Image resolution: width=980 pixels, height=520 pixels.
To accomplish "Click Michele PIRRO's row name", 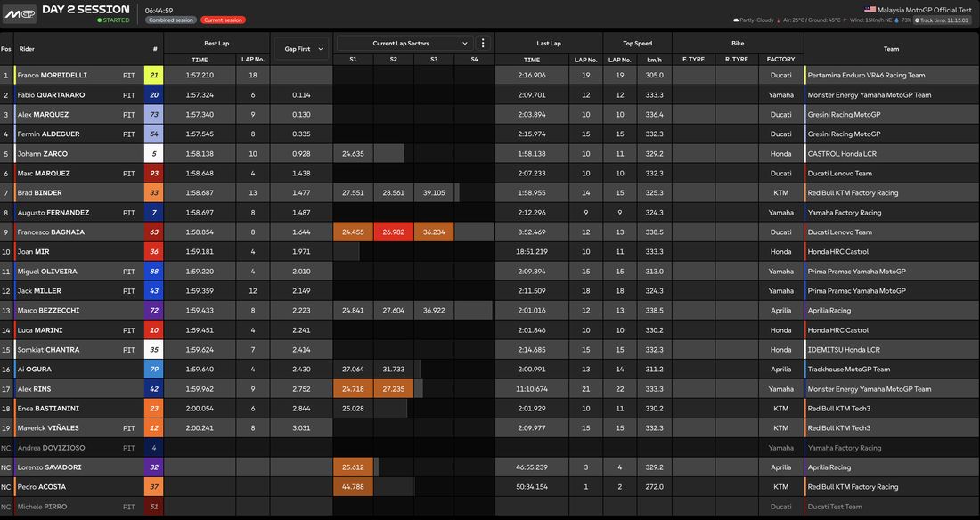I will (42, 507).
